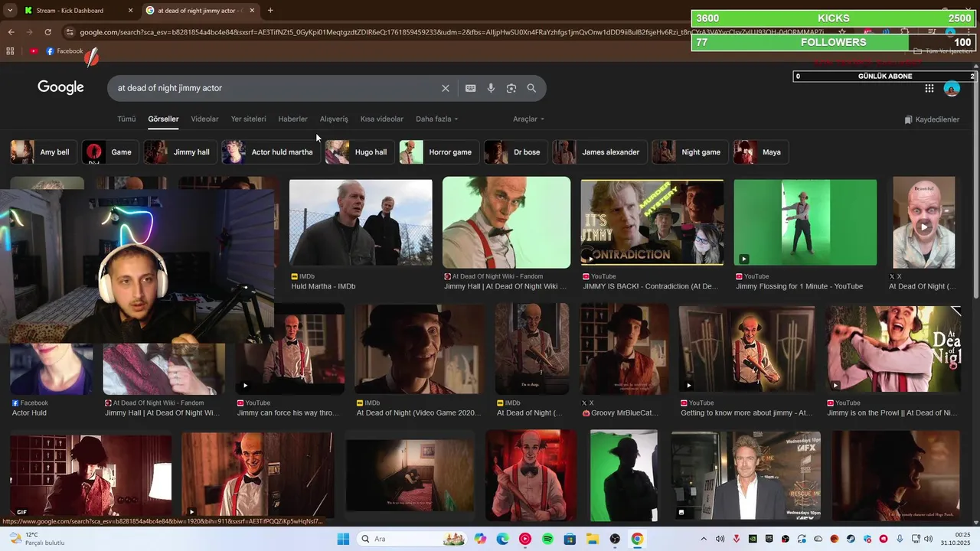Image resolution: width=980 pixels, height=551 pixels.
Task: Open the green-background Jimmy Hall Fandom image
Action: (x=506, y=223)
